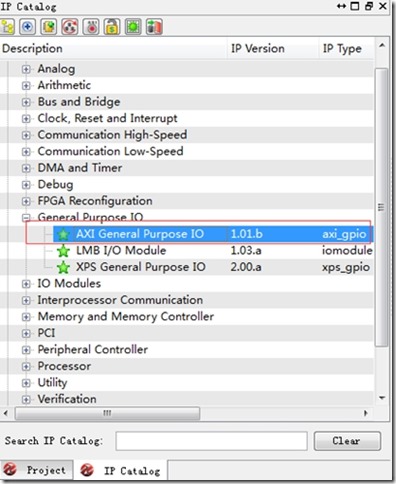Click the iomodule type cell

(347, 251)
